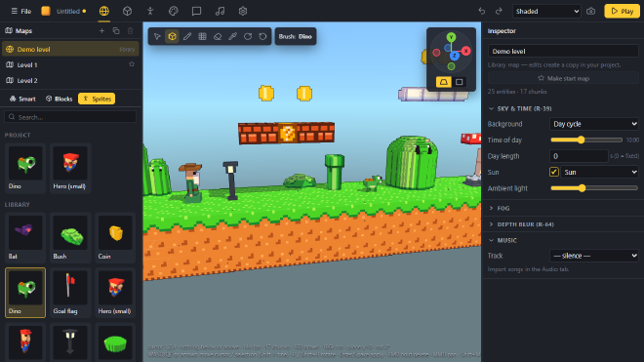Click the Y axis on the view gizmo
Screen dimensions: 644x362
pyautogui.click(x=451, y=37)
